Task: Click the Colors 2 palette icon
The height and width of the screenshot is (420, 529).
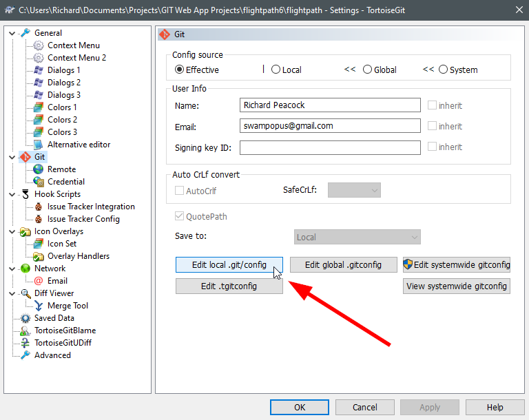Action: 39,120
